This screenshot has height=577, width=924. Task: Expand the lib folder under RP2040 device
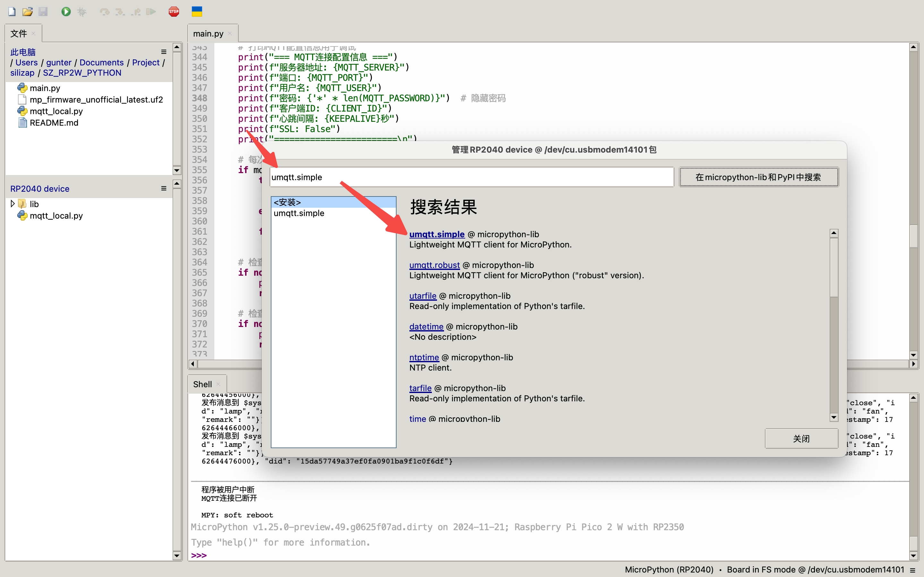tap(13, 204)
